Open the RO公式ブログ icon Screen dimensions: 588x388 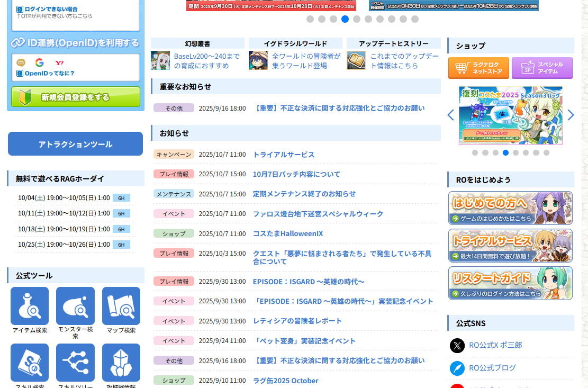pos(457,368)
